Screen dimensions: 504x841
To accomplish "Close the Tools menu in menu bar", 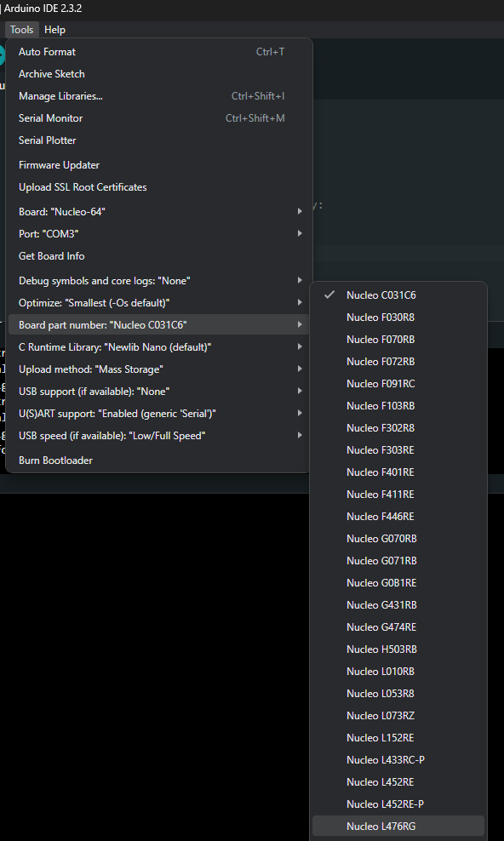I will pyautogui.click(x=22, y=30).
